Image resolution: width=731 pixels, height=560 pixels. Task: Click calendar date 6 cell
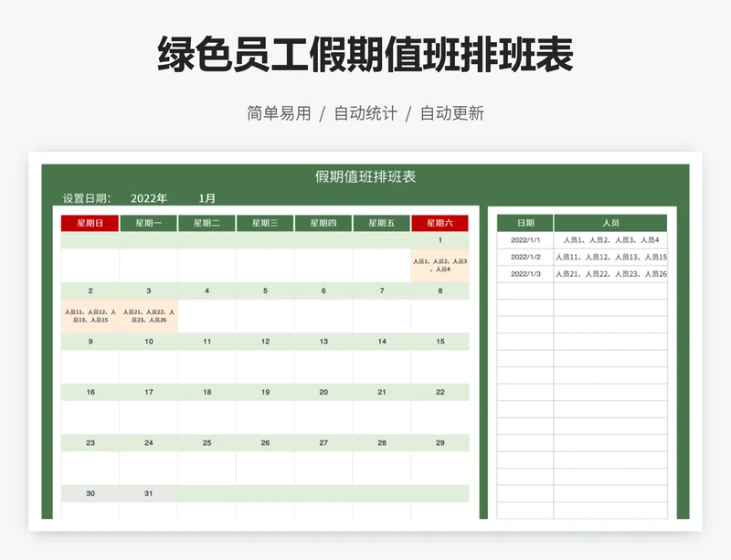(x=323, y=291)
